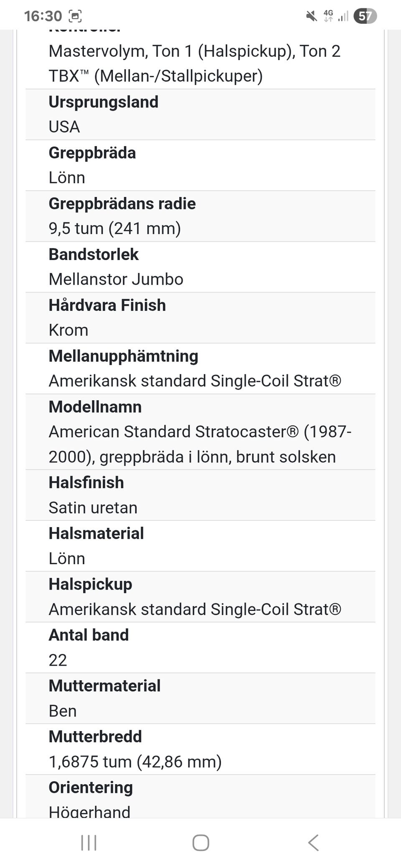Tap the Mellanupphämtning heading
This screenshot has width=401, height=868.
click(x=123, y=356)
